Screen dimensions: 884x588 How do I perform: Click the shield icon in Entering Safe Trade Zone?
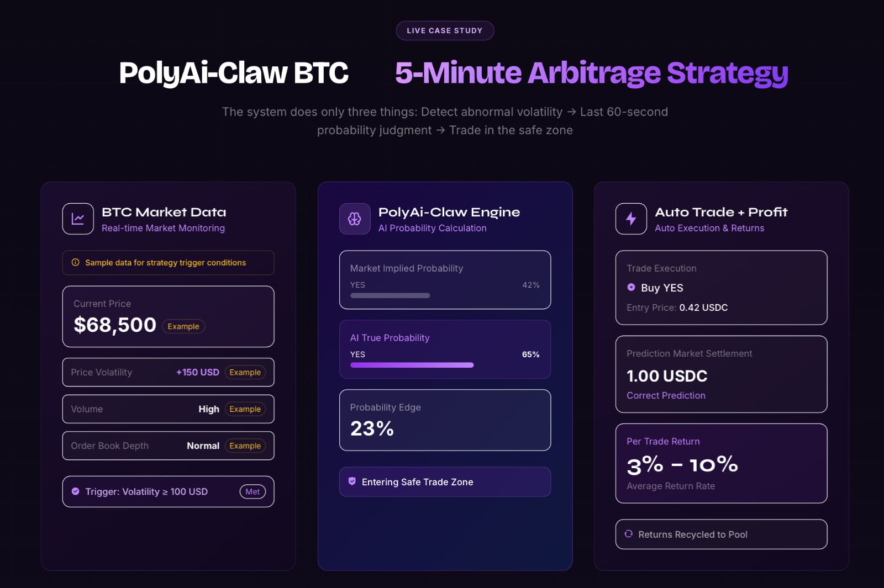pos(352,481)
